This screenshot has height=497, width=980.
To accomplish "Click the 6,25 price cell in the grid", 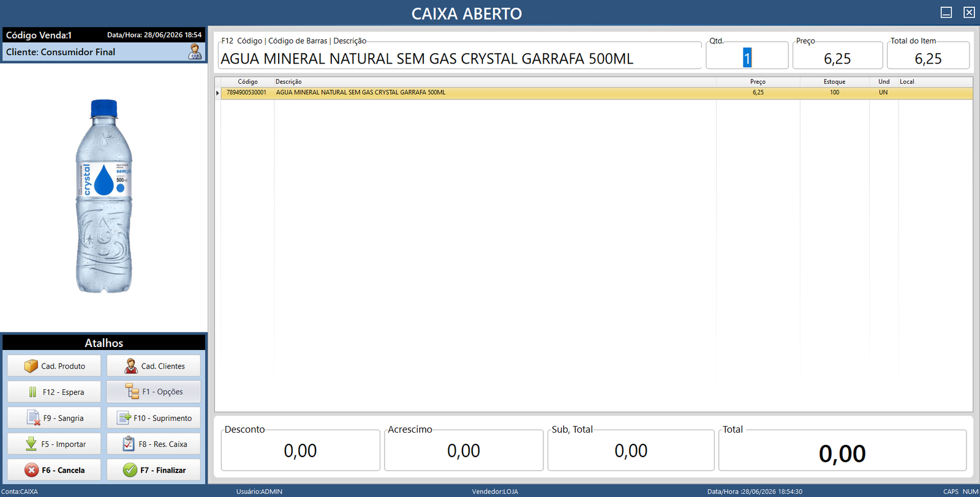I will [758, 92].
